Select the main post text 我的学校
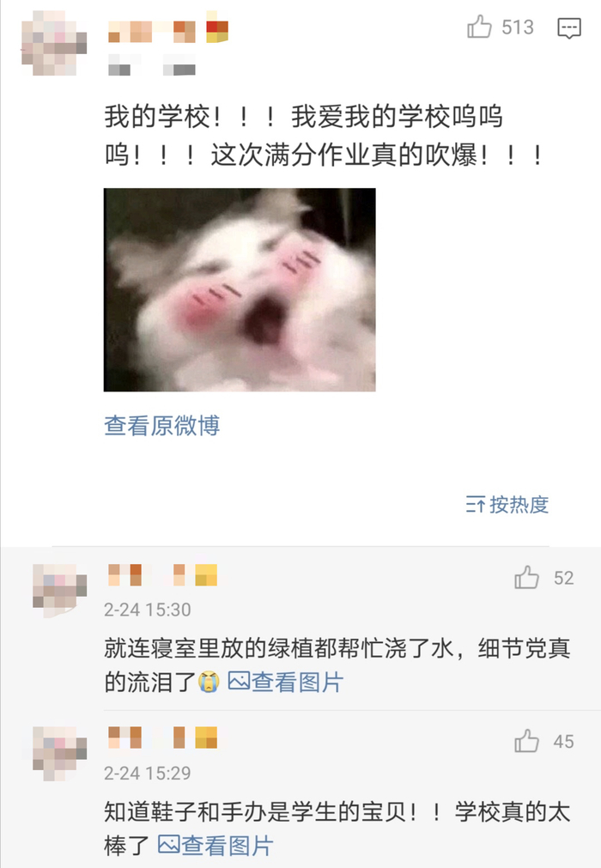601x868 pixels. point(158,117)
